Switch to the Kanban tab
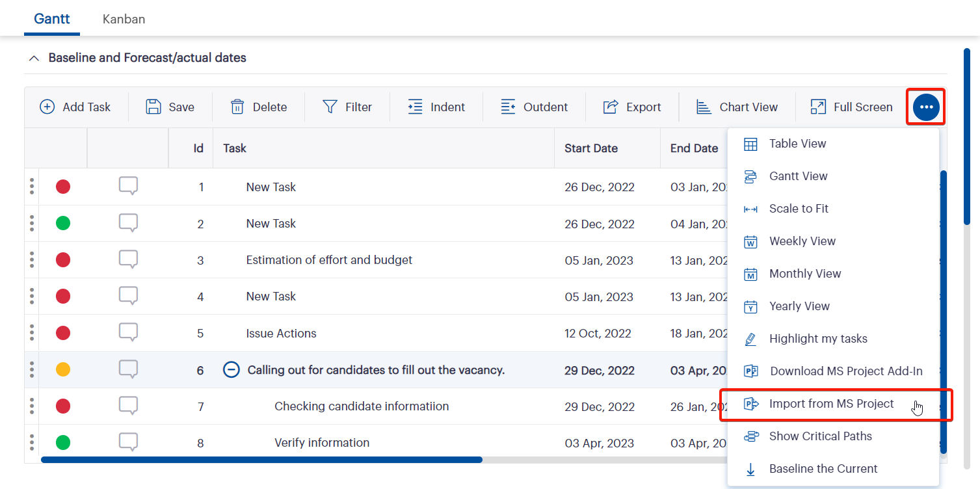 pos(124,20)
